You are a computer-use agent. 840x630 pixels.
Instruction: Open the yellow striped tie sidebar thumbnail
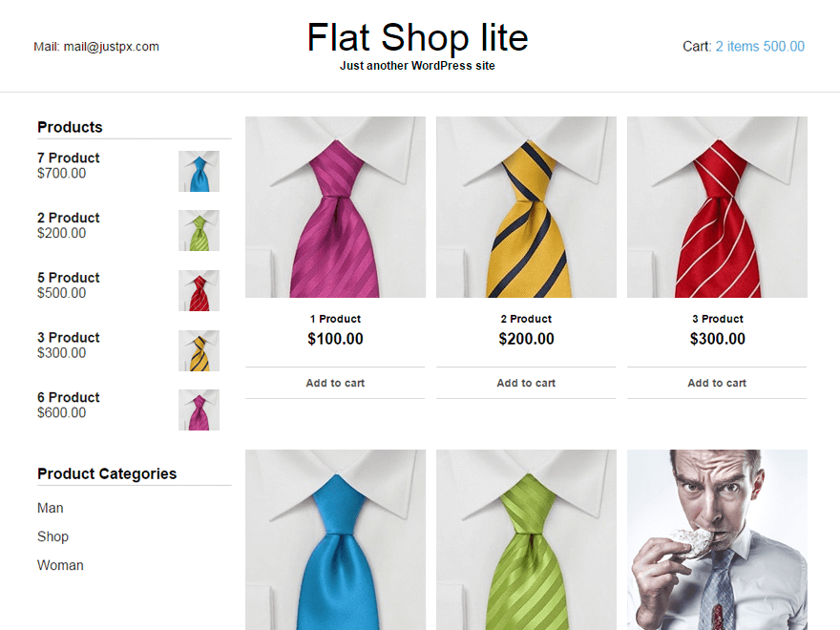pos(199,351)
